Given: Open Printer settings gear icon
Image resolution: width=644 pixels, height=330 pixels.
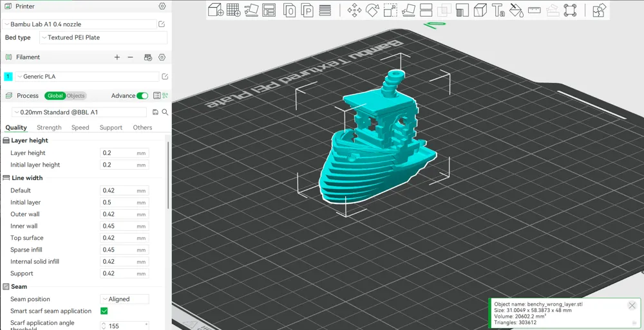Looking at the screenshot, I should [x=162, y=6].
